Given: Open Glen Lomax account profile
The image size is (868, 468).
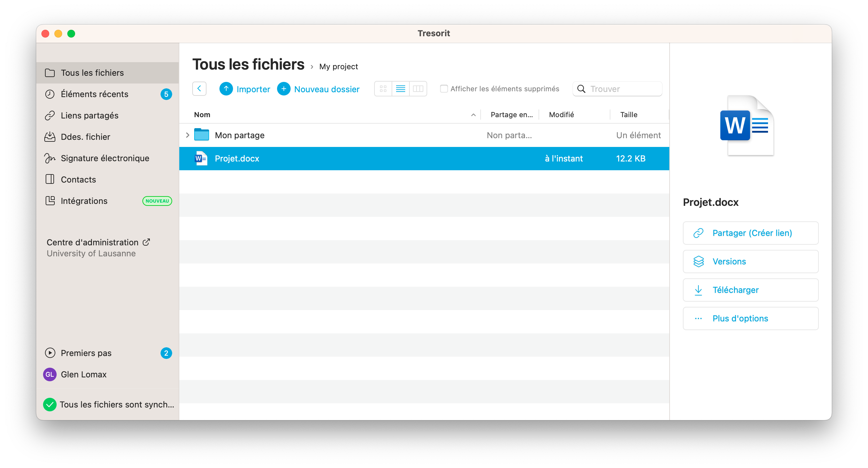Looking at the screenshot, I should [83, 374].
